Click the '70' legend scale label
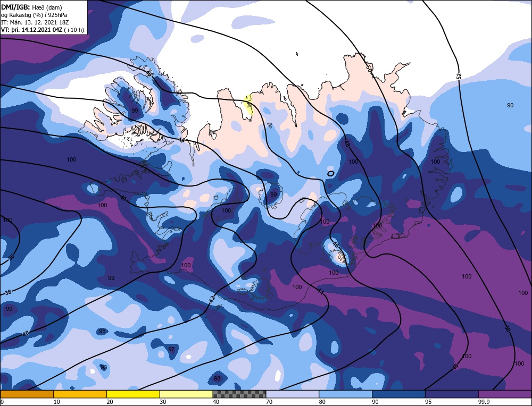The height and width of the screenshot is (406, 532). pyautogui.click(x=269, y=402)
